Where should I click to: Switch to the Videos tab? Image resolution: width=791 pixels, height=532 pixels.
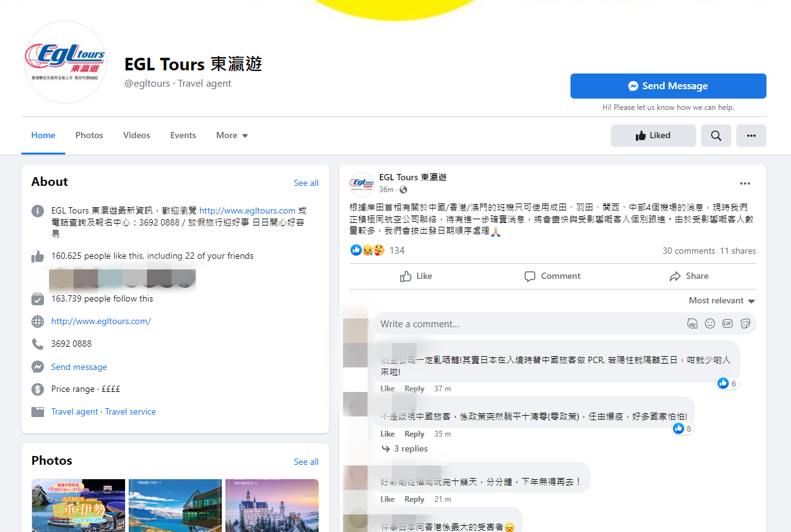136,136
